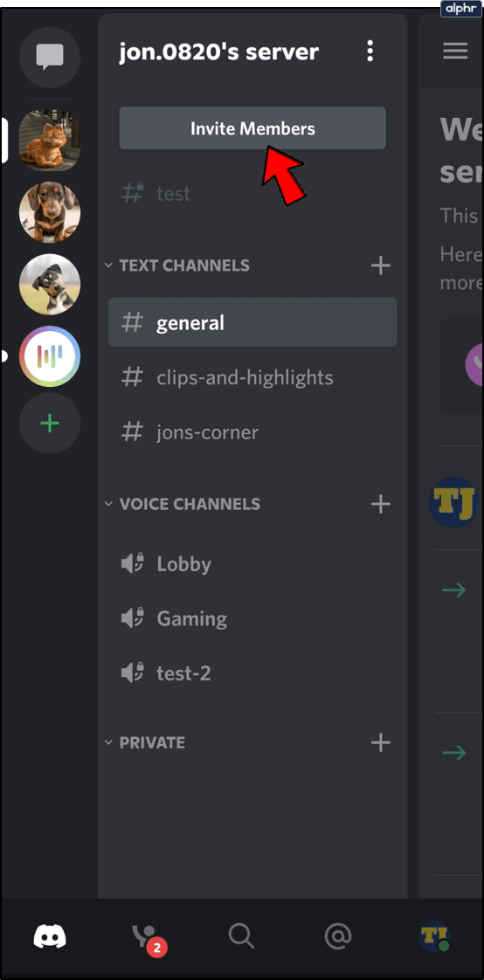Select the colorful ring server icon
Viewport: 484px width, 980px height.
tap(50, 357)
